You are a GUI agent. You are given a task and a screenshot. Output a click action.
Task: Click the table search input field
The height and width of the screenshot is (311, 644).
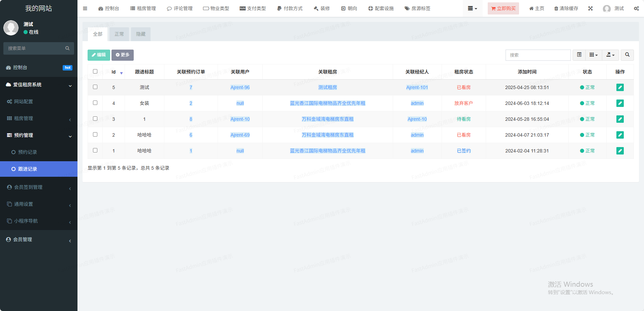click(x=538, y=55)
